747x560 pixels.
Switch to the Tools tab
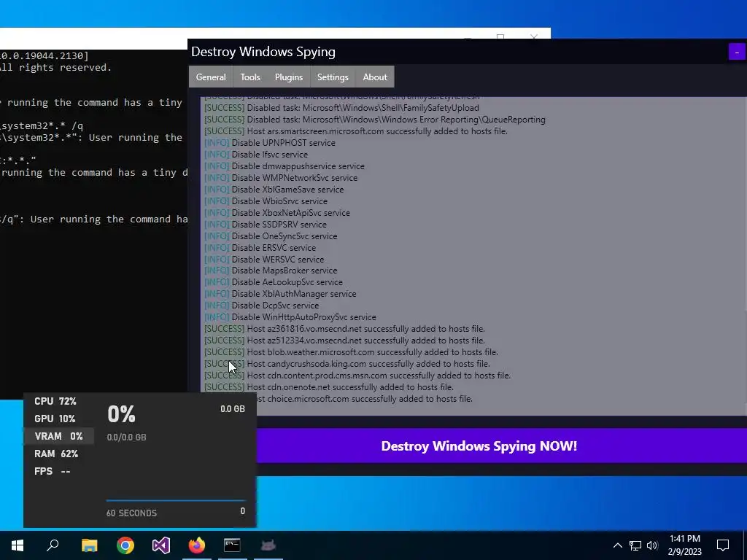click(x=250, y=77)
